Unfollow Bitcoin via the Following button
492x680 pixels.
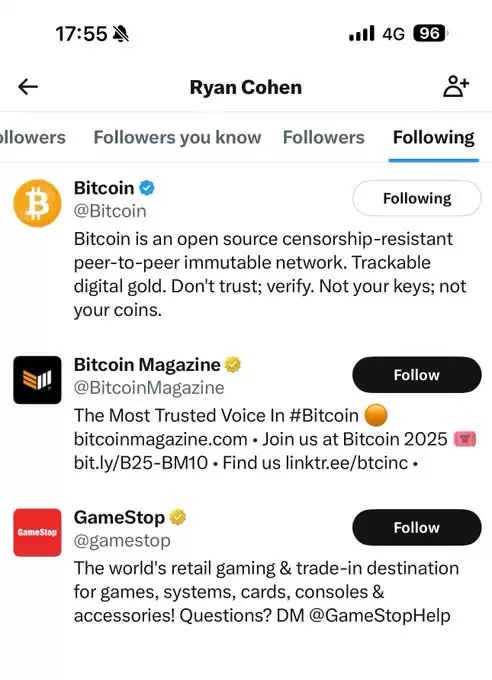pos(417,198)
